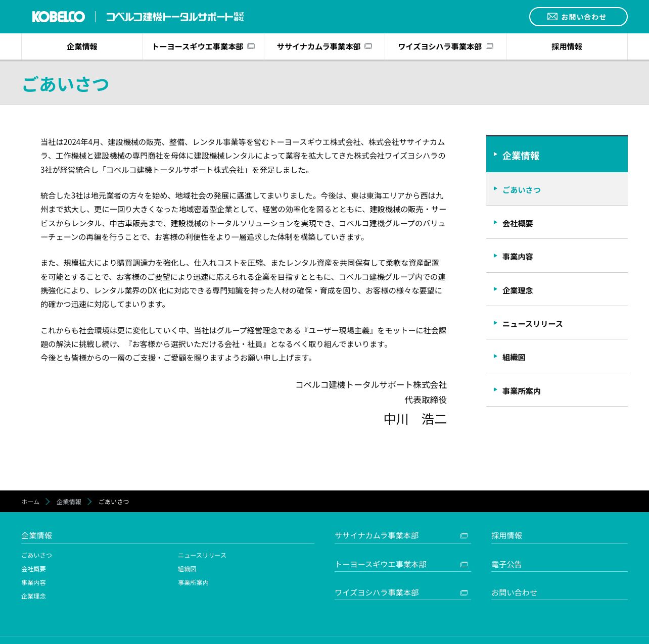This screenshot has width=649, height=644.
Task: Open 採用情報 in top navigation
Action: (567, 46)
